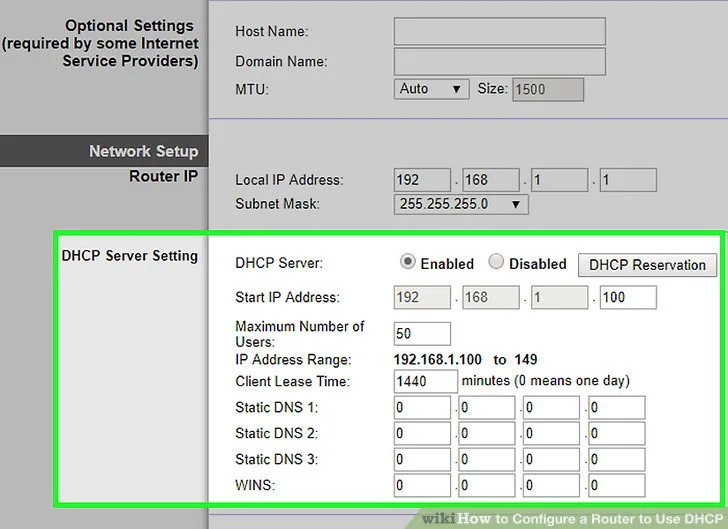
Task: Open the MTU Auto dropdown
Action: pyautogui.click(x=431, y=89)
